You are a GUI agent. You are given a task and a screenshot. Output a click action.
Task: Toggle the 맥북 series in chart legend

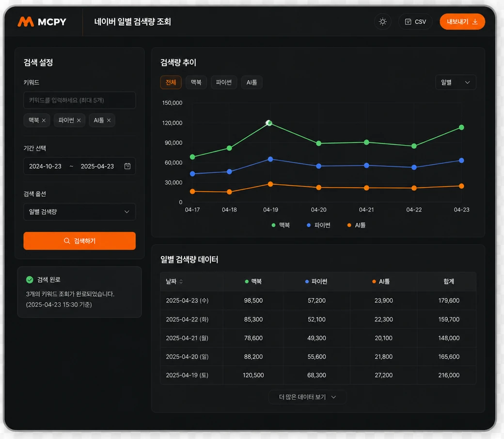[x=281, y=225]
